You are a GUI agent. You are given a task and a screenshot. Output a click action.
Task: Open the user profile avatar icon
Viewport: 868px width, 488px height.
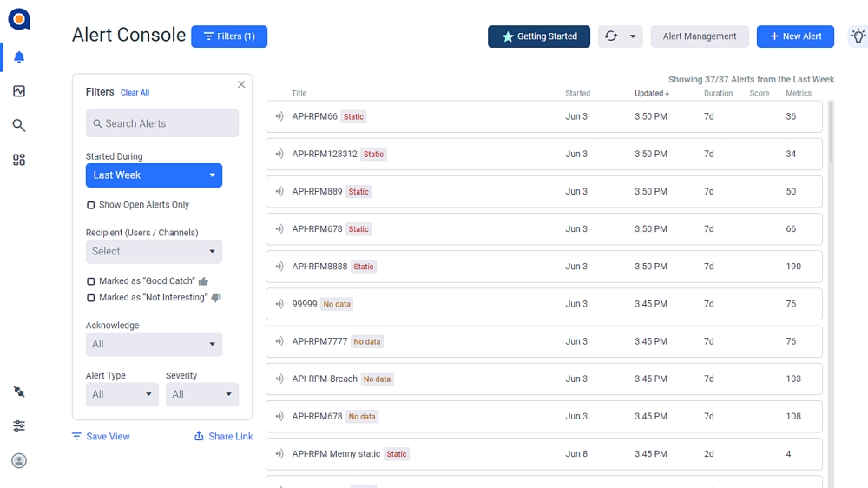[19, 460]
